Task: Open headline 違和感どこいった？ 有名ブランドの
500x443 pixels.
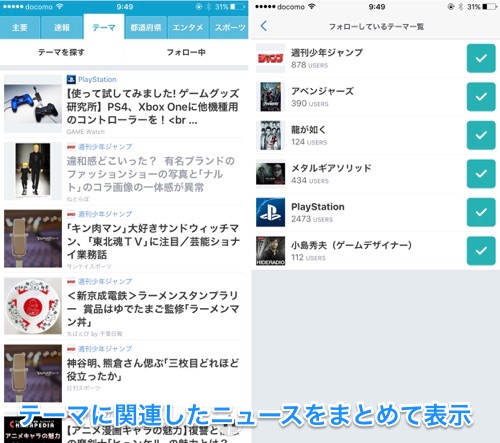Action: pyautogui.click(x=151, y=174)
